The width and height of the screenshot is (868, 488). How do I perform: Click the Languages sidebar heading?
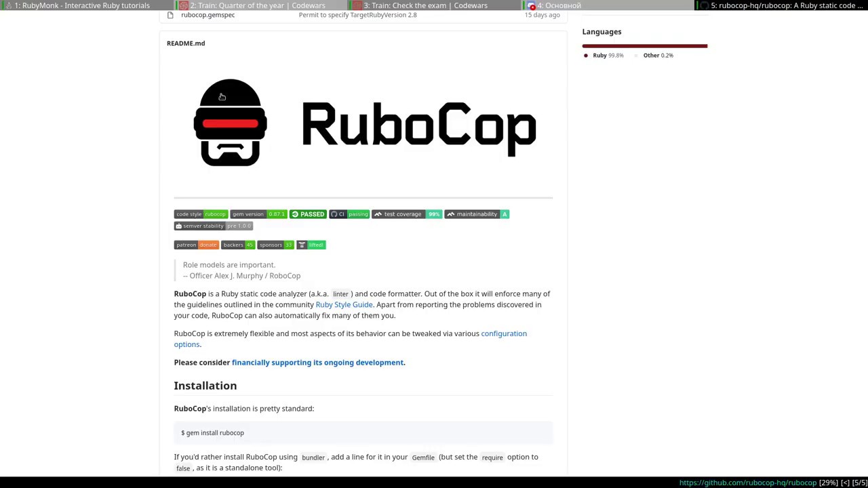[601, 32]
